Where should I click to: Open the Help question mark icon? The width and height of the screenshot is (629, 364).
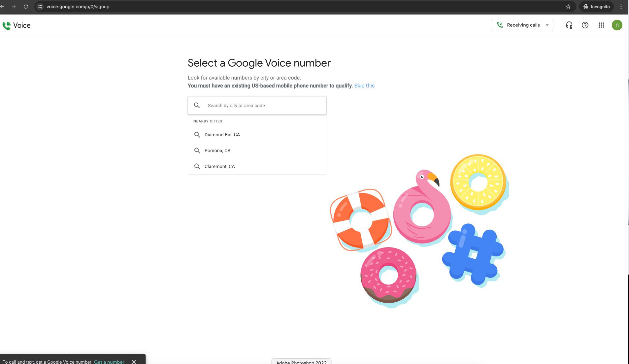tap(585, 25)
